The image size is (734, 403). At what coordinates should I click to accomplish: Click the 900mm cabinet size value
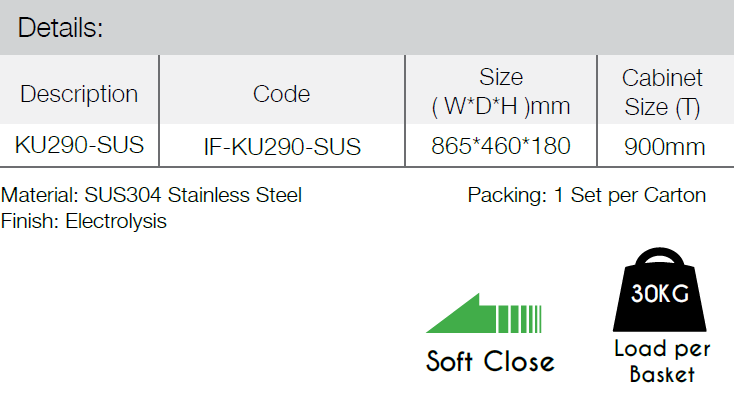(664, 147)
